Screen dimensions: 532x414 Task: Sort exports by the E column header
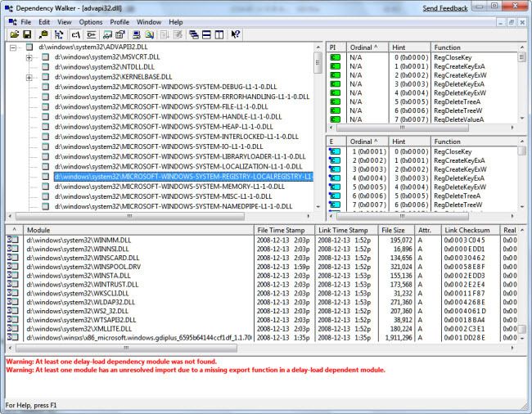tap(336, 142)
